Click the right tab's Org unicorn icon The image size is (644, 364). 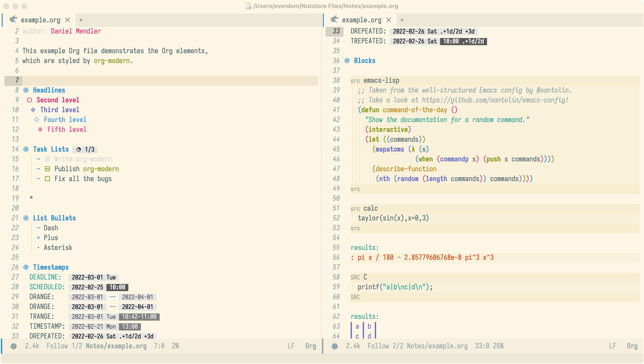point(334,19)
